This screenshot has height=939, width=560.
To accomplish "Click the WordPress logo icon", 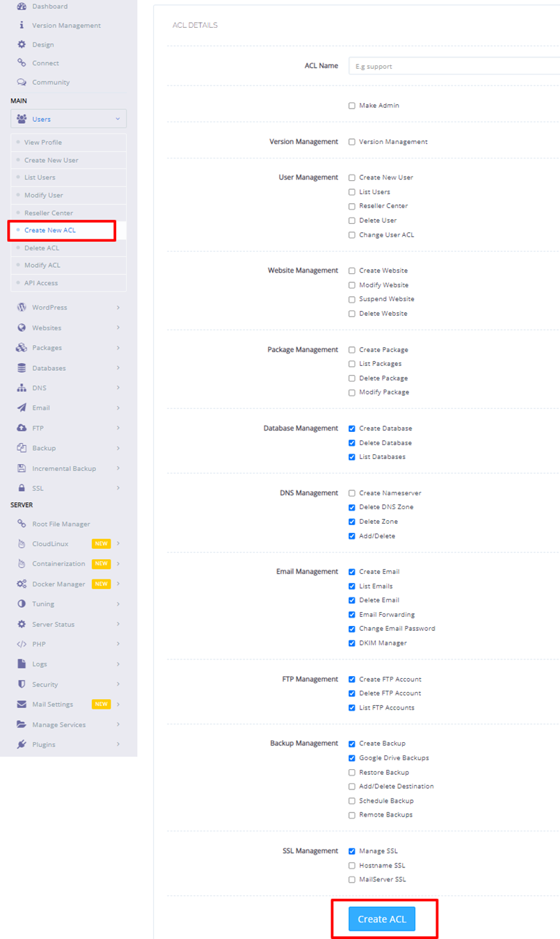I will [22, 307].
